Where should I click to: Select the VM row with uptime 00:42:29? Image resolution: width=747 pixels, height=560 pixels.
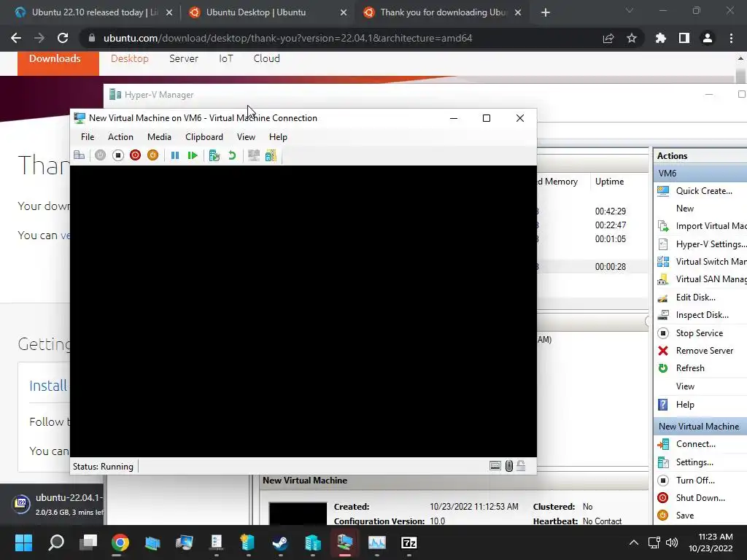(592, 211)
